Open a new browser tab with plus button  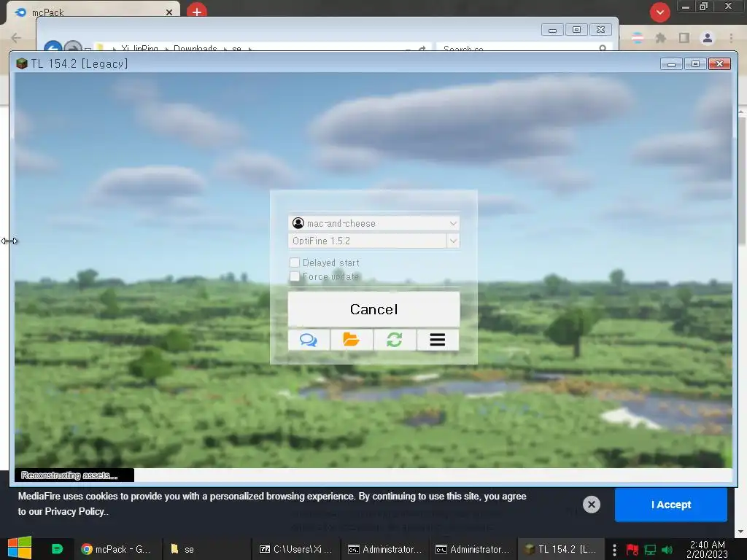click(x=197, y=12)
